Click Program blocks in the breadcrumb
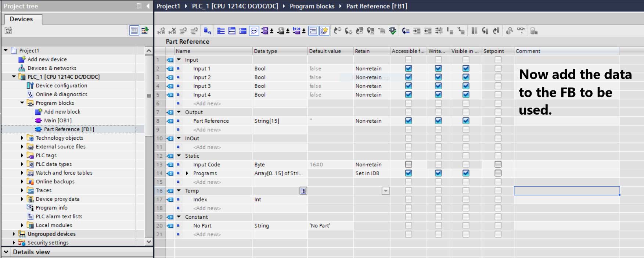Viewport: 644px width, 258px height. [312, 6]
